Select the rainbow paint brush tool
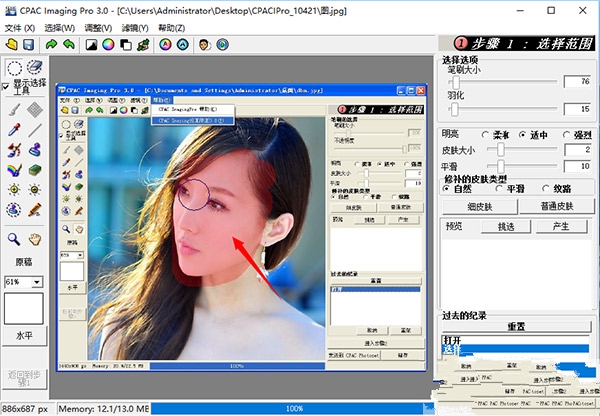 (14, 170)
